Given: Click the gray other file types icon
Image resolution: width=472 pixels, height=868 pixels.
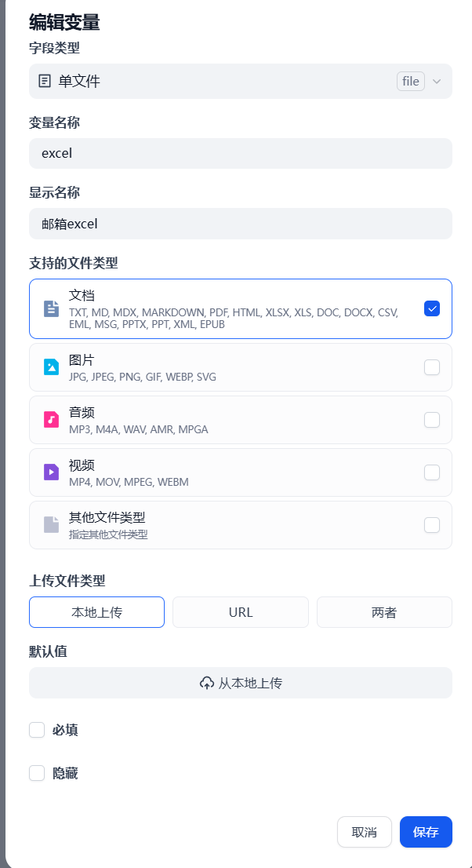Looking at the screenshot, I should point(51,524).
